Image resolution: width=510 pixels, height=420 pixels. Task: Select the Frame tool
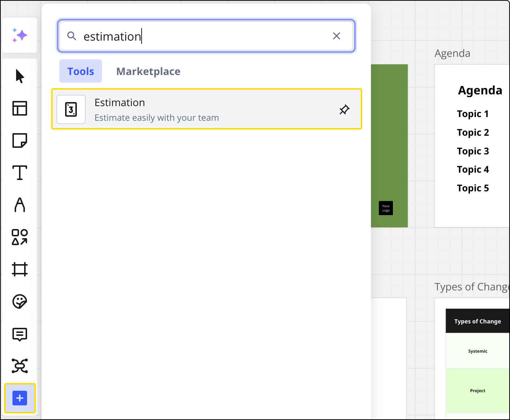[20, 269]
